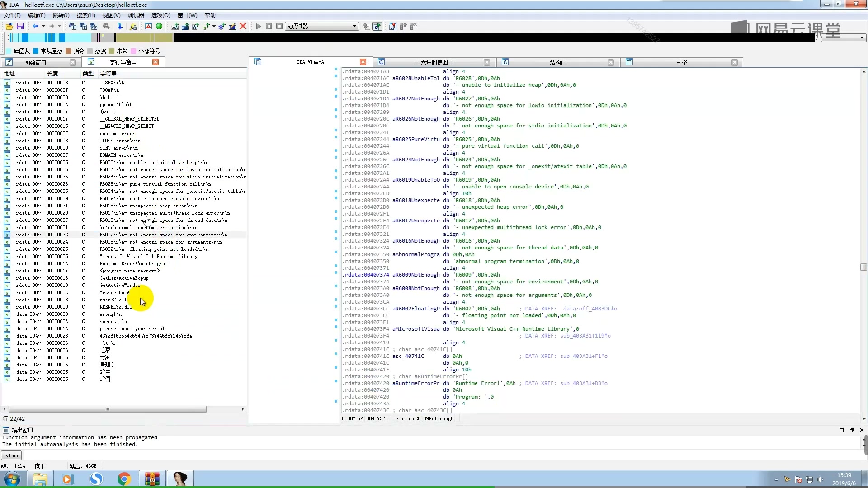
Task: Click the Save database floppy icon
Action: pos(20,27)
